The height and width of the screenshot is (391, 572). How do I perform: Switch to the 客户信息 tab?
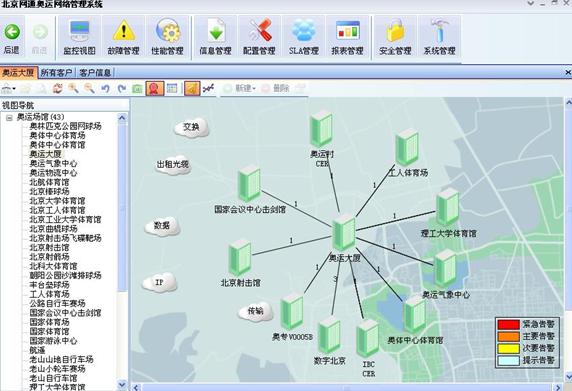click(x=95, y=73)
